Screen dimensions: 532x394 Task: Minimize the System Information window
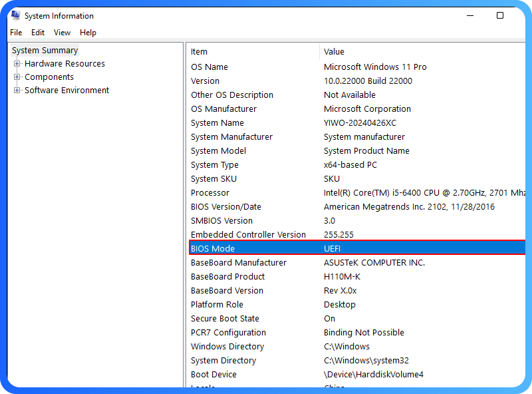point(470,15)
